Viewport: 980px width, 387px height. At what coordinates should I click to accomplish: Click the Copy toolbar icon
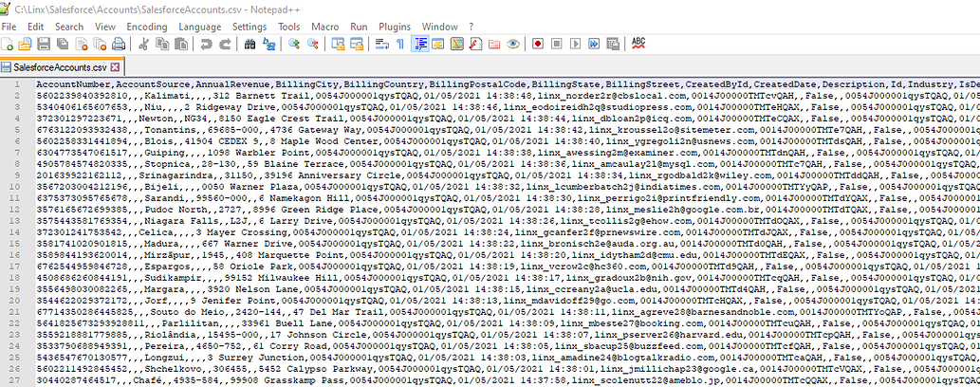pyautogui.click(x=162, y=44)
